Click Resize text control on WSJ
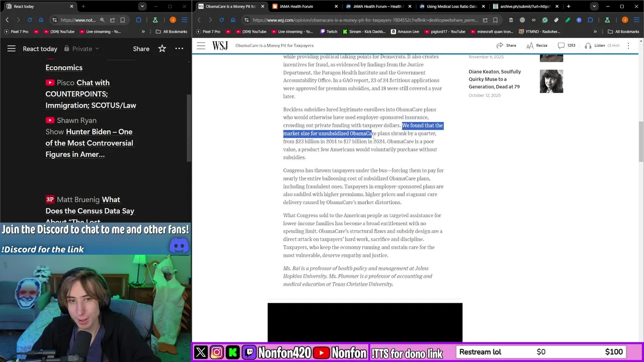 point(537,45)
